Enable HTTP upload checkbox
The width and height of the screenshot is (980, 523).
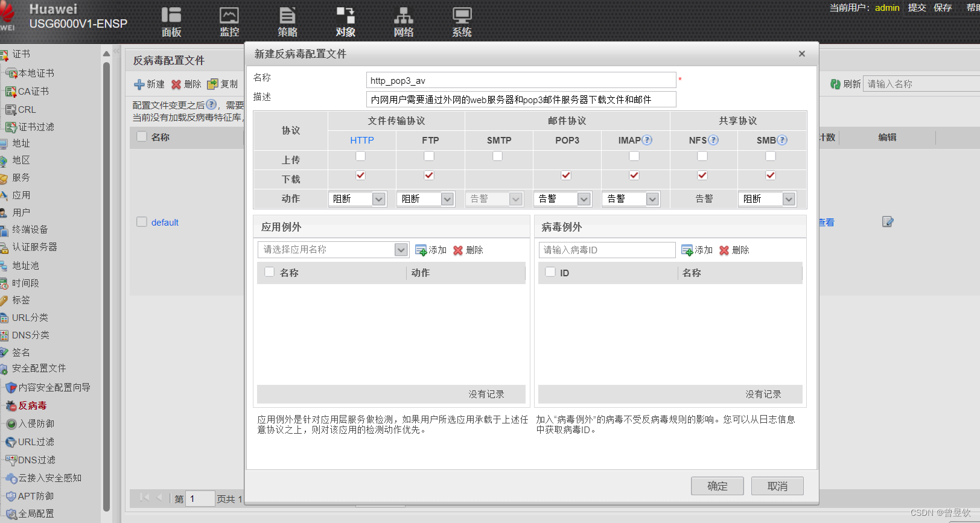coord(360,156)
